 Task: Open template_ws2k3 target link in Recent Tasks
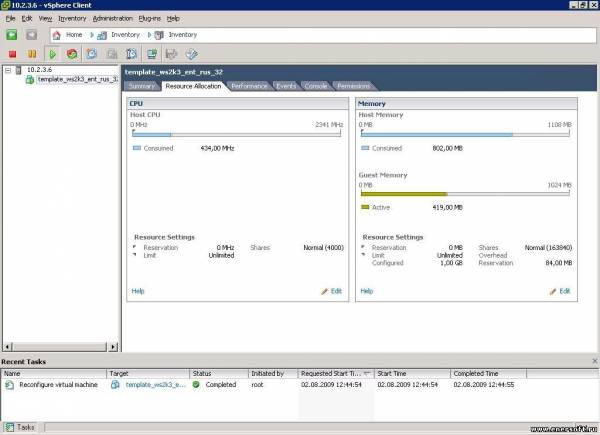156,384
